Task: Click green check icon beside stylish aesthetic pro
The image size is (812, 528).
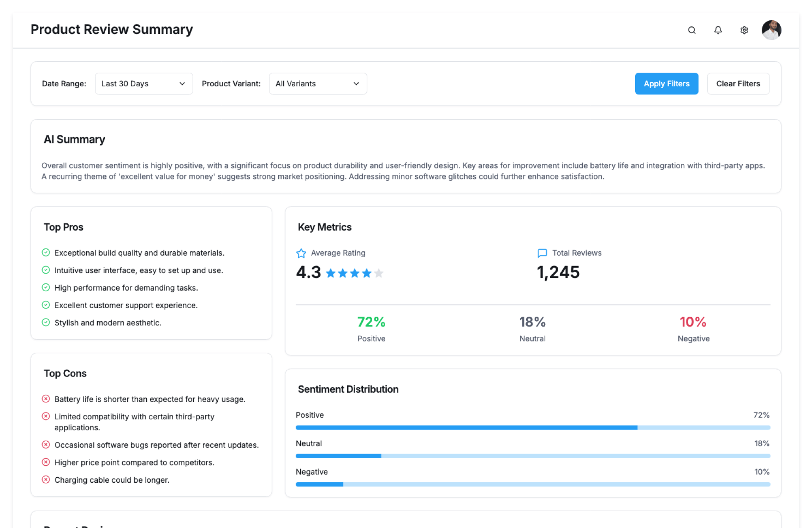Action: tap(46, 322)
